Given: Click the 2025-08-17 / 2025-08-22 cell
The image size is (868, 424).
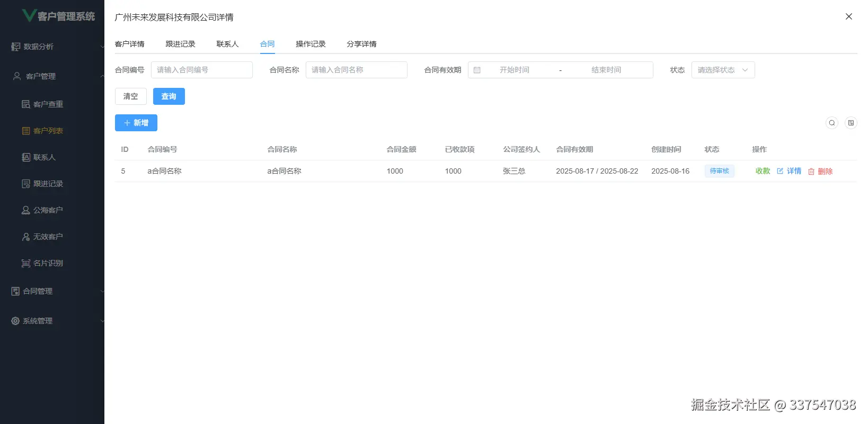Looking at the screenshot, I should (x=597, y=171).
